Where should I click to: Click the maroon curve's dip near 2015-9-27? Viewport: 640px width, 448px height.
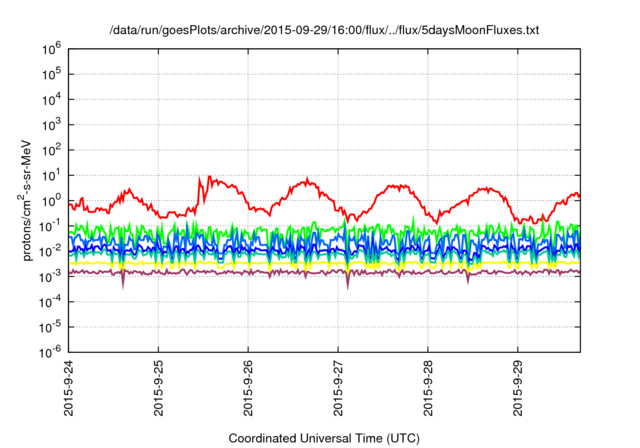(348, 287)
